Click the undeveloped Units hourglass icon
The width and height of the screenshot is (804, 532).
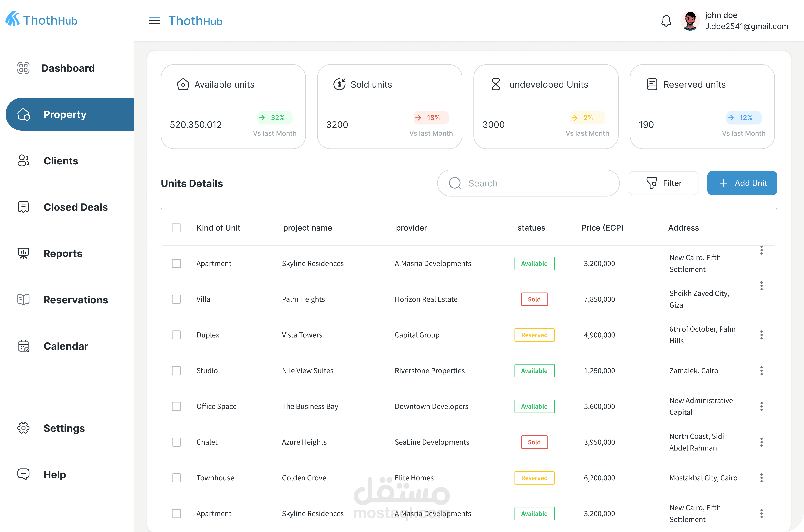pyautogui.click(x=496, y=84)
